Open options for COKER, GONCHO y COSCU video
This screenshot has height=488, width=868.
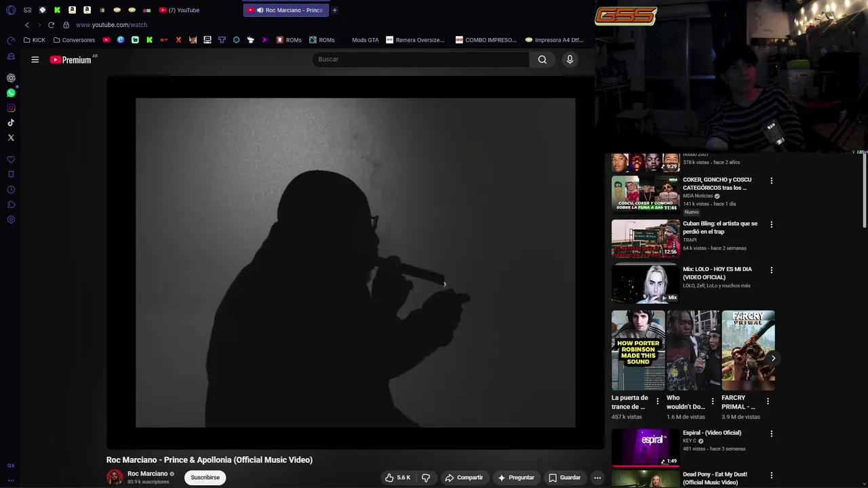pos(771,181)
